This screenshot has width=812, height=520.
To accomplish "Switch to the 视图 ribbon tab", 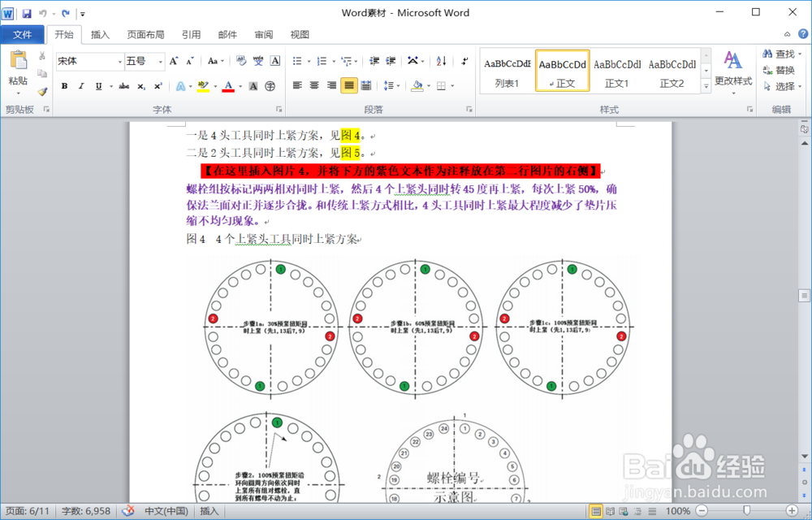I will (300, 35).
